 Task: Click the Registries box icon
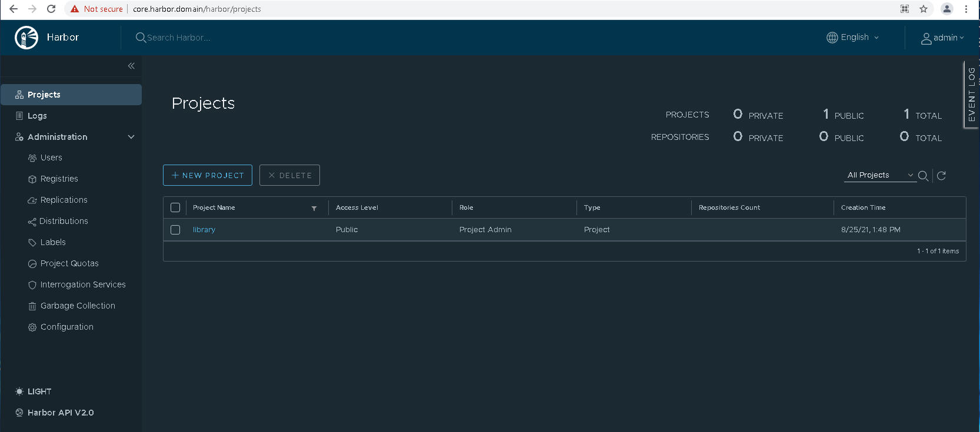[x=32, y=179]
